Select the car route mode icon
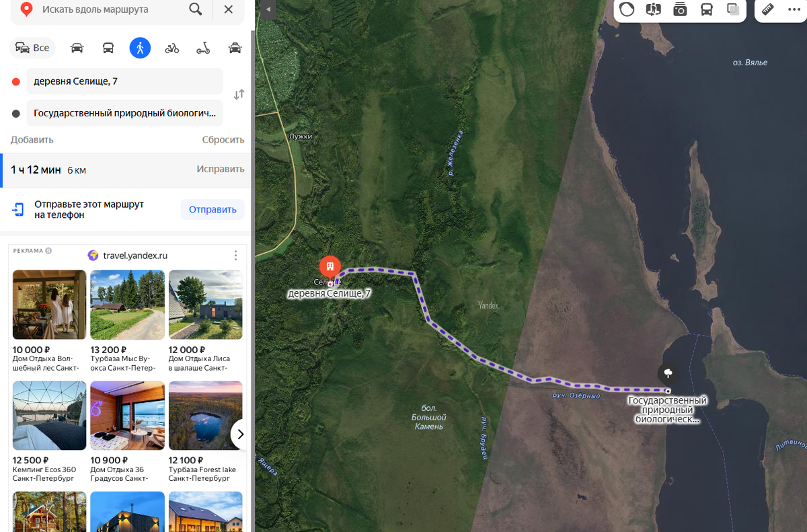This screenshot has height=532, width=807. 77,48
